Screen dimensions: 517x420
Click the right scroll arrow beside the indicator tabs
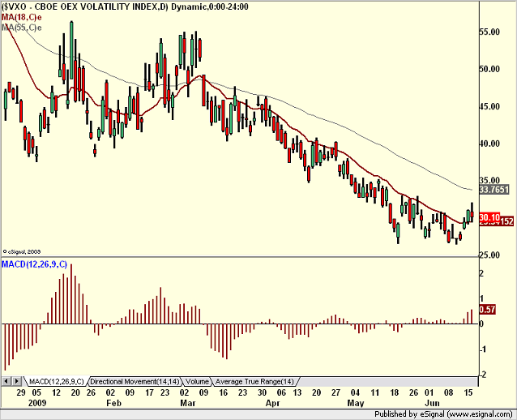click(17, 381)
